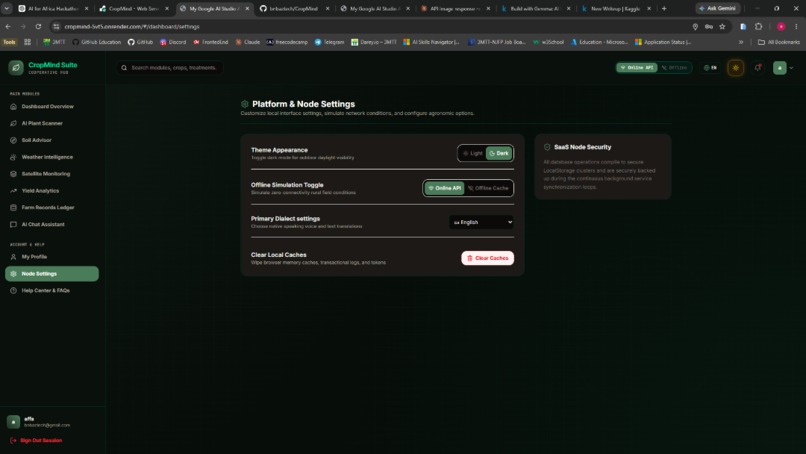
Task: Click the user avatar at sidebar bottom
Action: tap(13, 422)
